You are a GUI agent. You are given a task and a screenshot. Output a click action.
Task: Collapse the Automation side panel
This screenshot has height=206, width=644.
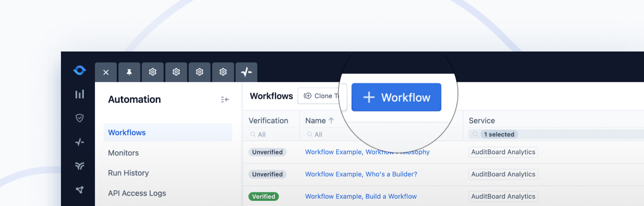coord(225,100)
